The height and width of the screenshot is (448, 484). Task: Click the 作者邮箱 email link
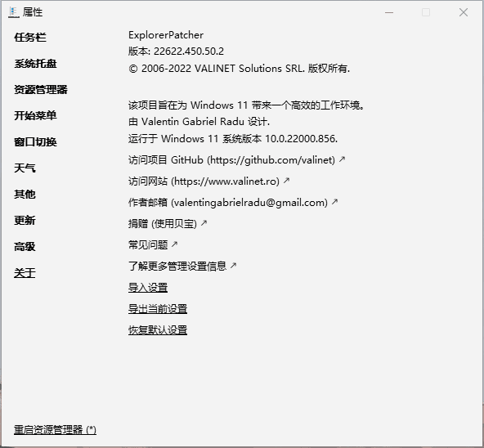coord(233,202)
